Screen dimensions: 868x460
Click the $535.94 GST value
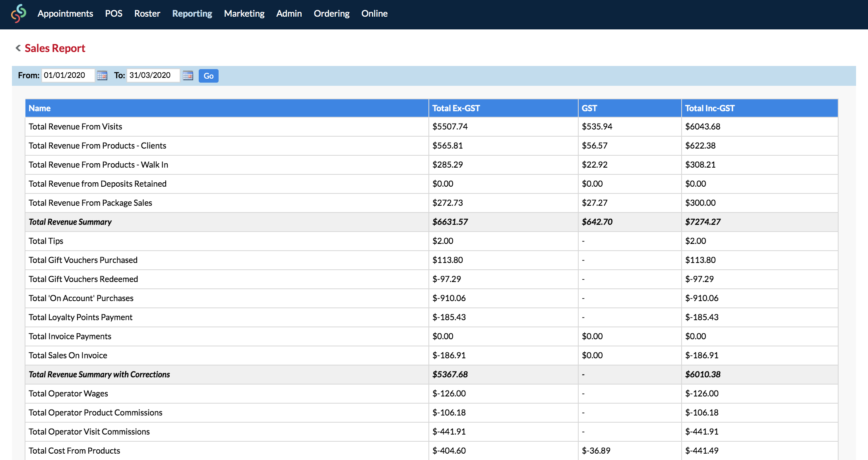[x=597, y=127]
